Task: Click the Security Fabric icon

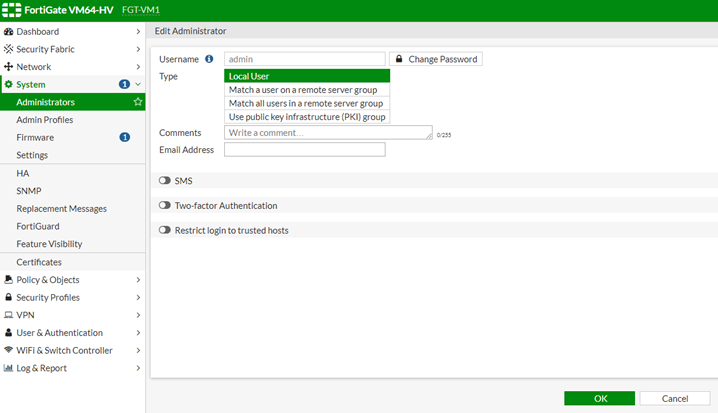Action: pyautogui.click(x=9, y=49)
